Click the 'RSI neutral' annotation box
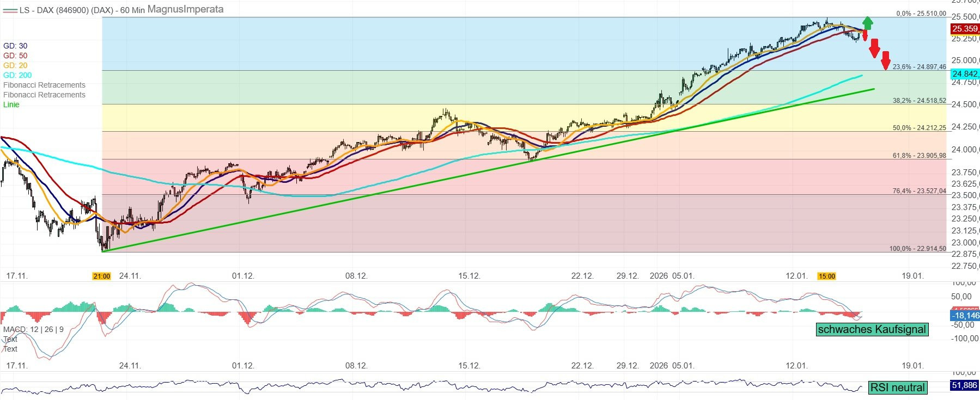The height and width of the screenshot is (400, 980). [897, 387]
